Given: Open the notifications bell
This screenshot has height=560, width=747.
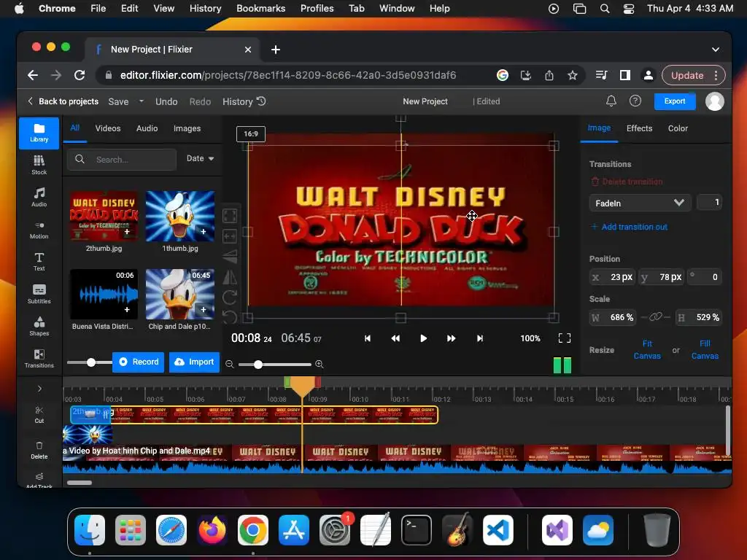Looking at the screenshot, I should pos(611,101).
